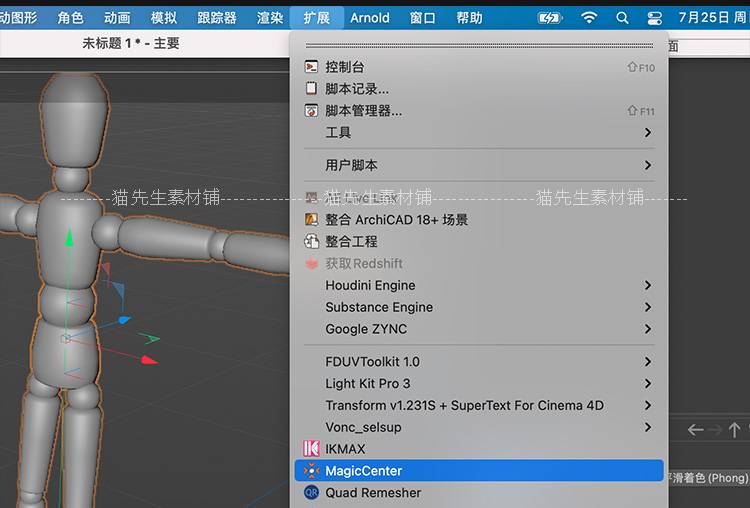750x508 pixels.
Task: Click the ArchiCAD icon in the menu
Action: coord(311,220)
